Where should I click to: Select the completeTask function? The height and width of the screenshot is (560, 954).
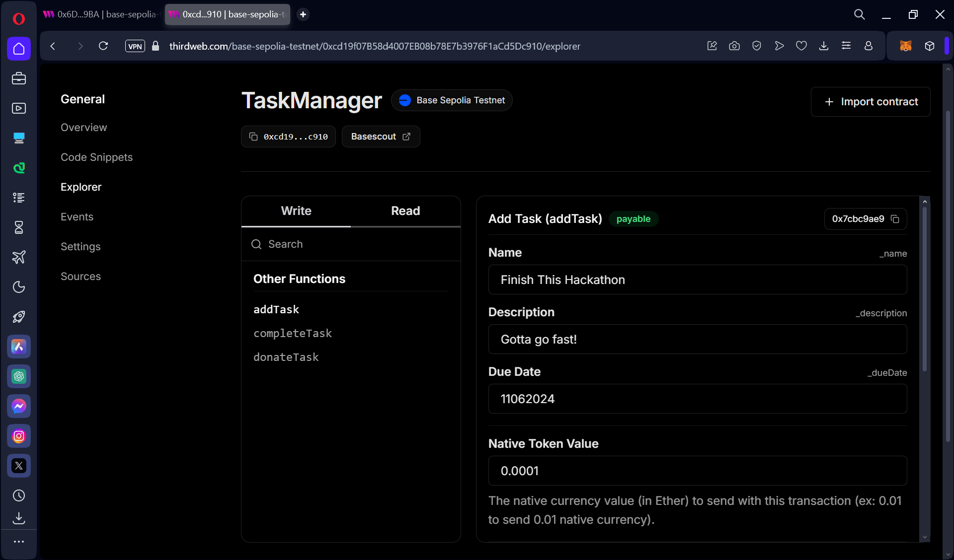click(x=293, y=334)
